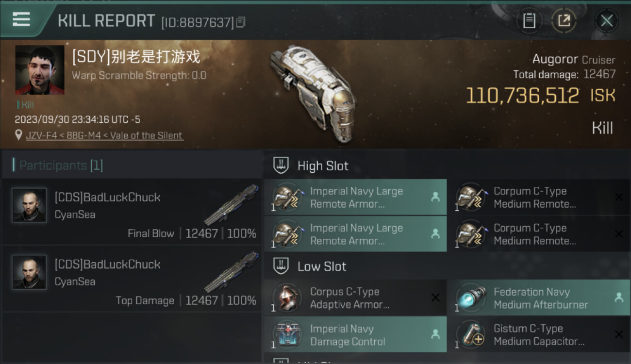This screenshot has height=364, width=631.
Task: Click the Low Slot section header
Action: point(322,266)
